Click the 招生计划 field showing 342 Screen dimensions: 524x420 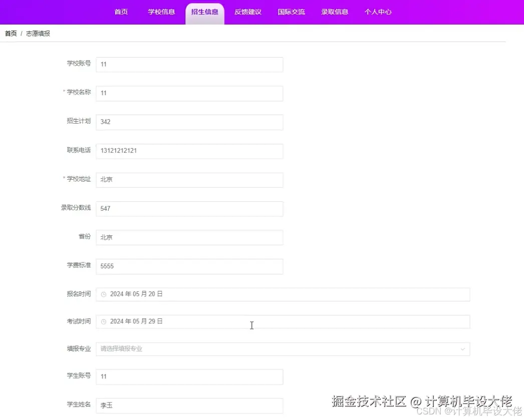(189, 122)
